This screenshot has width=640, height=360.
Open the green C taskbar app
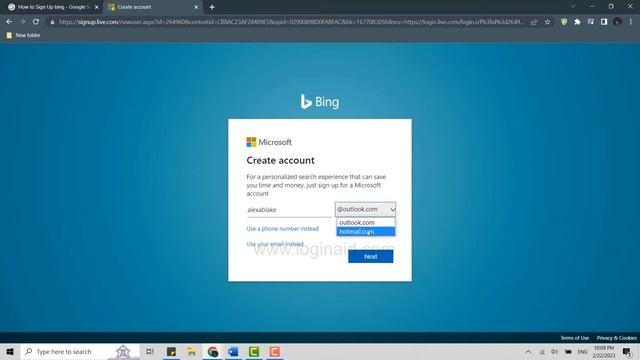[254, 351]
